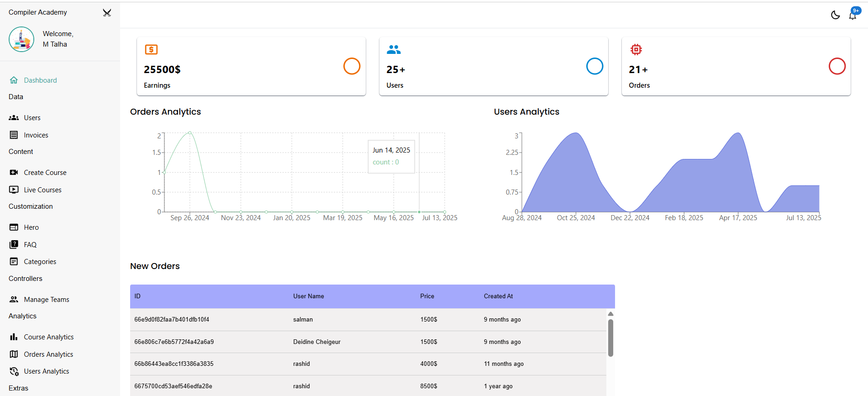Click the 1 year ago cell
The height and width of the screenshot is (396, 868).
[498, 386]
